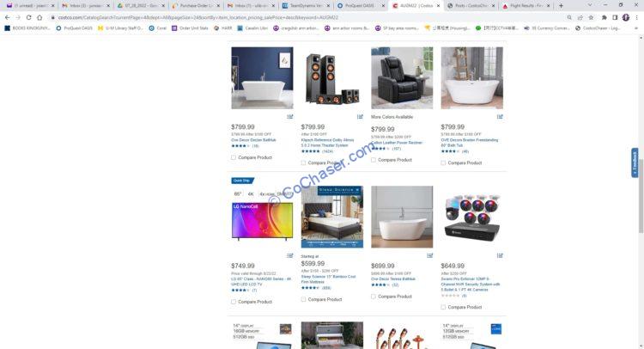Go back using the browser back arrow
Image resolution: width=644 pixels, height=349 pixels.
coord(8,18)
